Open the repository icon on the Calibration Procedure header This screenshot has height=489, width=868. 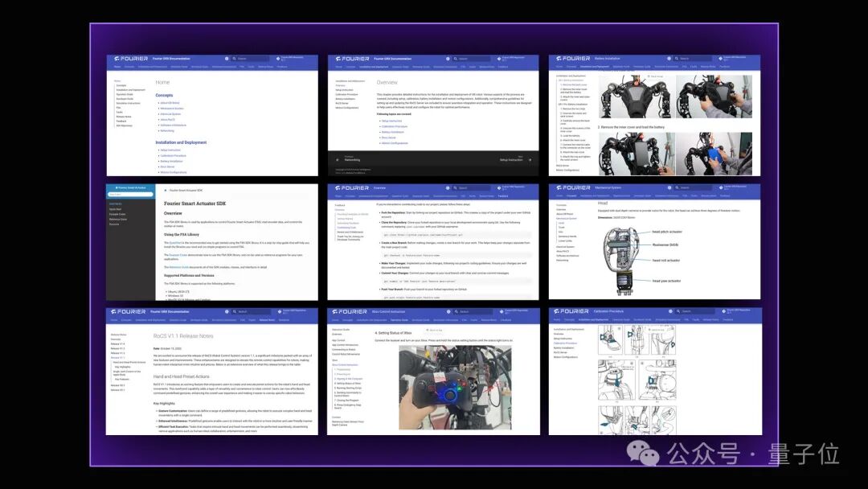coord(723,311)
